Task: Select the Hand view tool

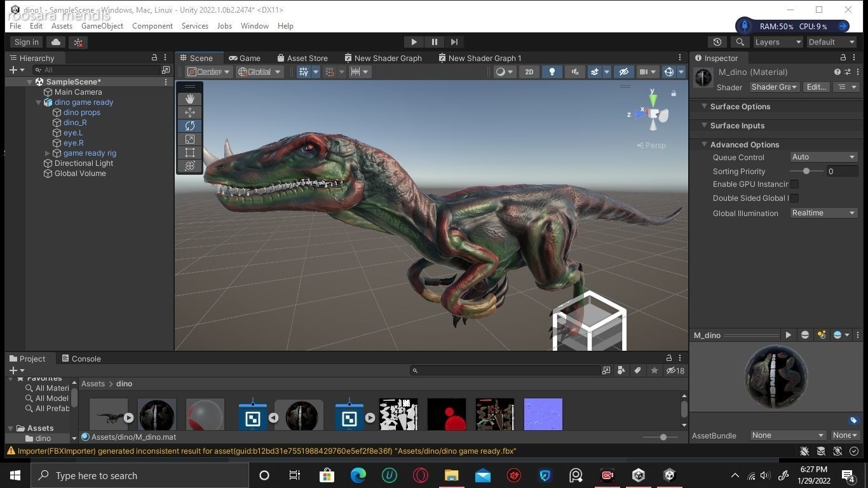Action: [189, 98]
